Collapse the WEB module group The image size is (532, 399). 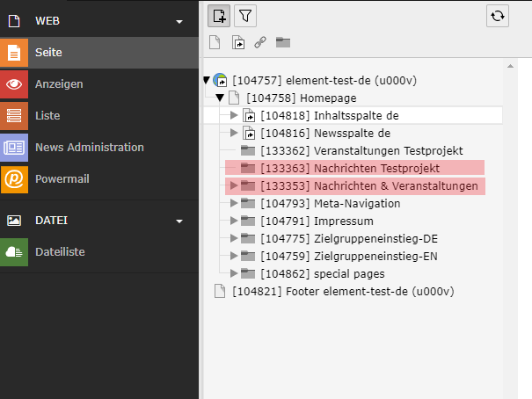[x=179, y=20]
